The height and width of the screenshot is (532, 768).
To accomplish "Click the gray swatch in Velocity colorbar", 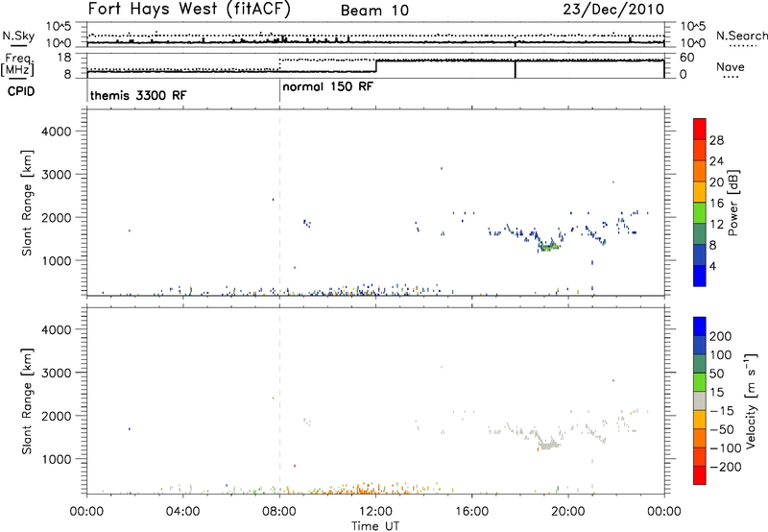I will pos(700,400).
